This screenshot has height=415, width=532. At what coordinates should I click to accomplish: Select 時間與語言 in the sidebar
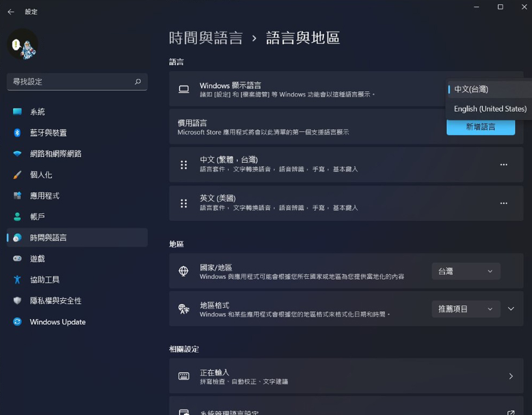[x=77, y=238]
